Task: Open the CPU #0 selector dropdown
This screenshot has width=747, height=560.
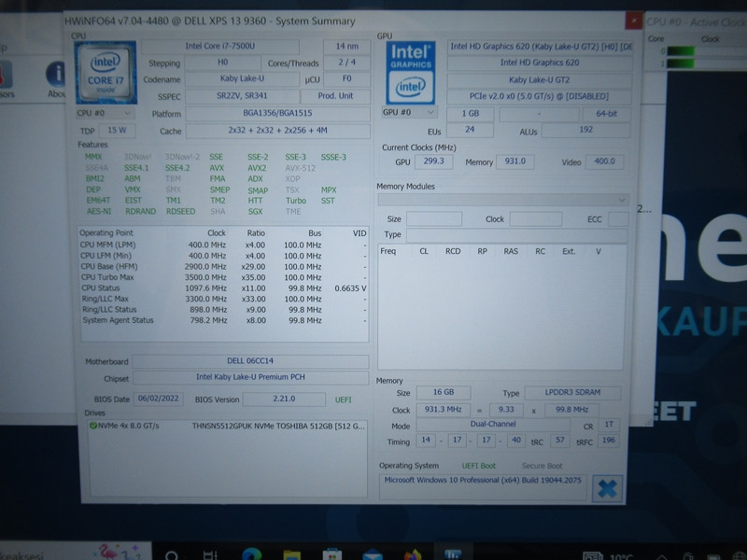Action: tap(105, 113)
